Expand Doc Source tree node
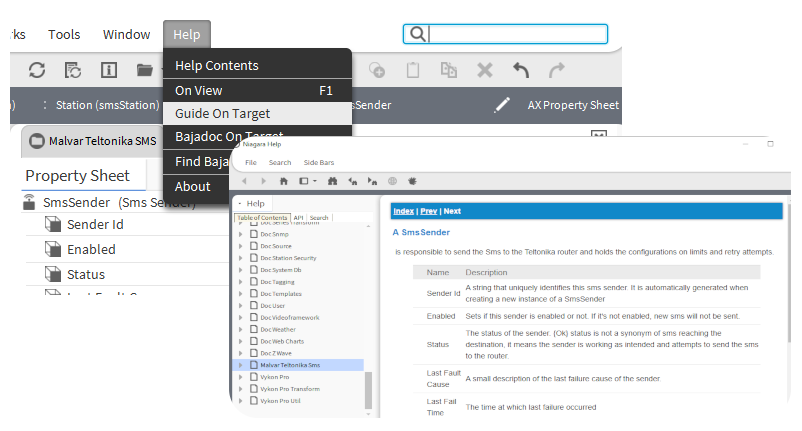Screen dimensions: 802x431 coord(241,246)
